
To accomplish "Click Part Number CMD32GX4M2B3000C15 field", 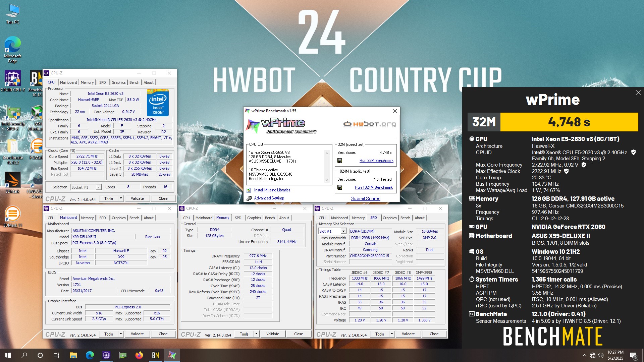I will [370, 256].
